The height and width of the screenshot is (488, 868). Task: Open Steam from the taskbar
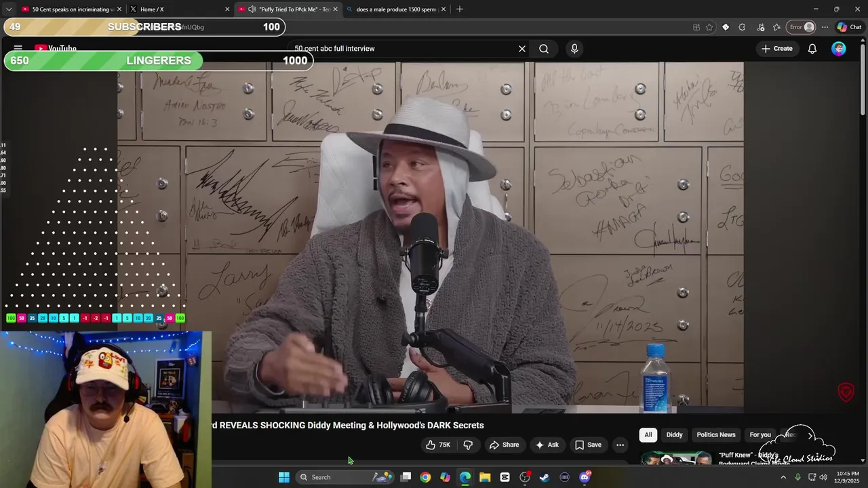[x=545, y=477]
